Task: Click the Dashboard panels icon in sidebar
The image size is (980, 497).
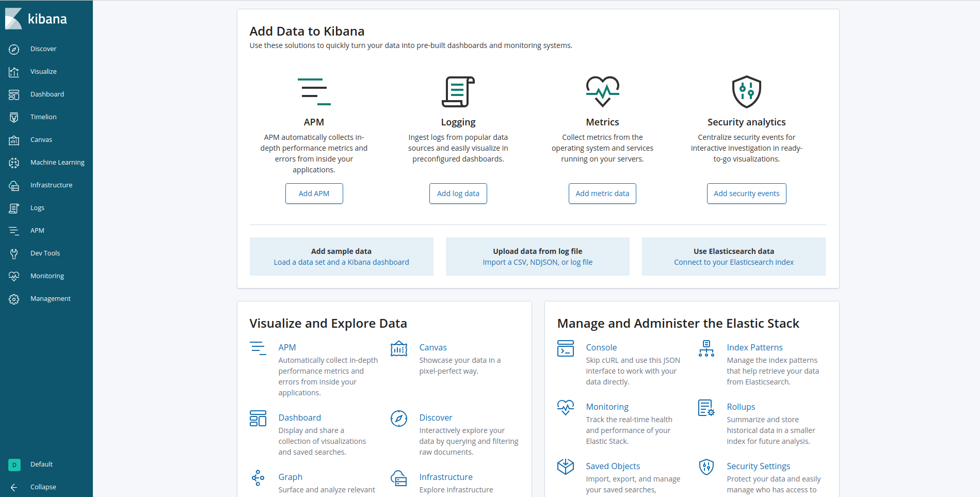Action: click(14, 94)
